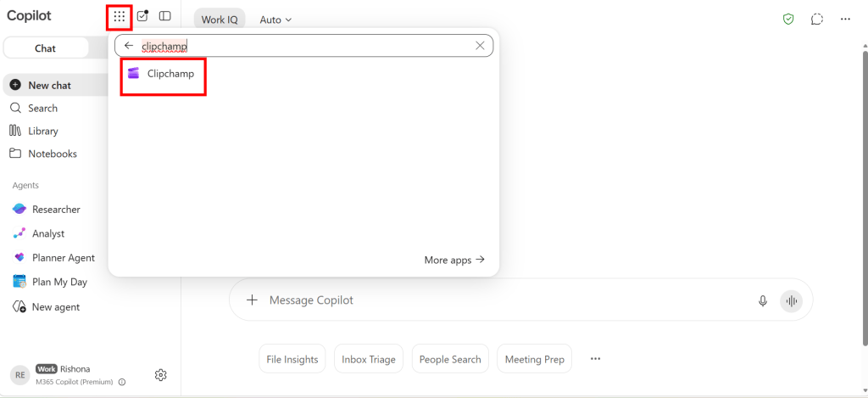Create a New agent

click(x=47, y=306)
